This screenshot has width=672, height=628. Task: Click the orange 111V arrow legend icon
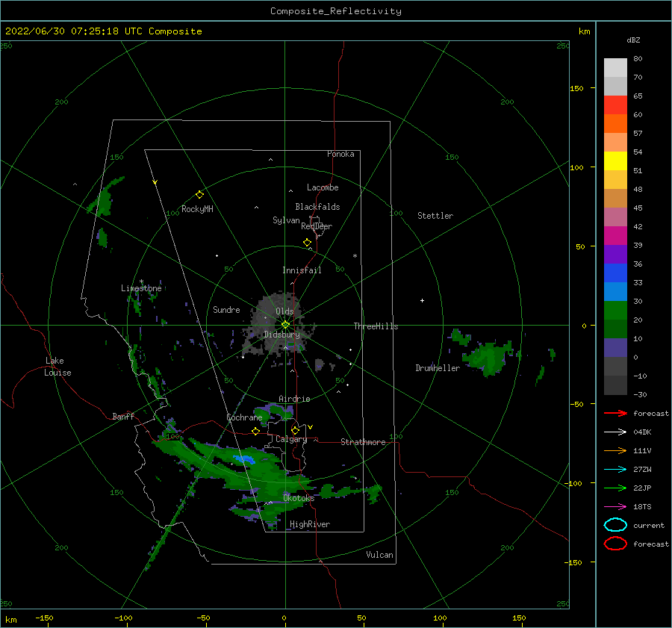point(615,450)
